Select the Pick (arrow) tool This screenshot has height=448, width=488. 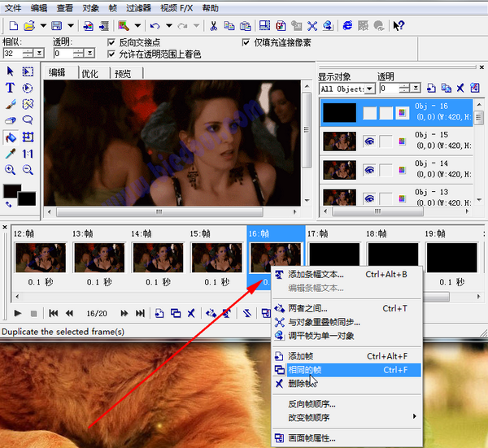(11, 72)
